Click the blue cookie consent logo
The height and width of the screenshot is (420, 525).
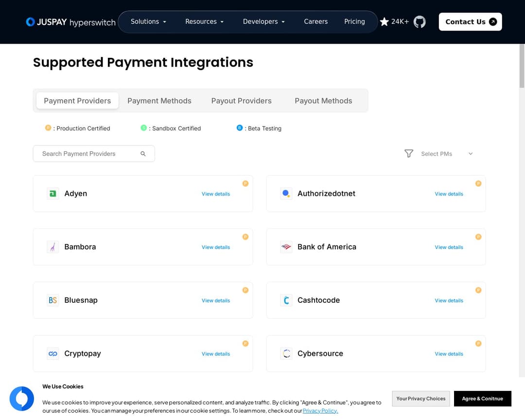pyautogui.click(x=22, y=399)
